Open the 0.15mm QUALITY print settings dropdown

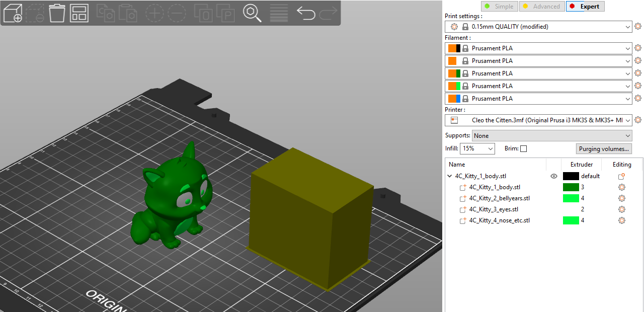click(538, 27)
